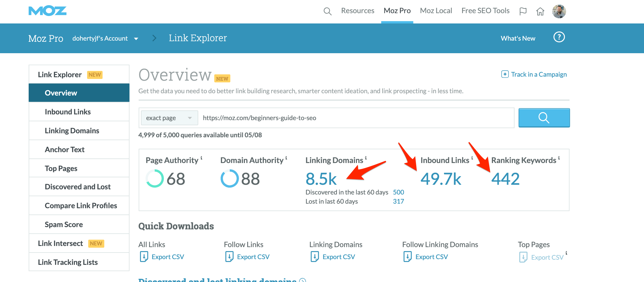Image resolution: width=644 pixels, height=282 pixels.
Task: Open Spam Score sidebar item
Action: click(x=79, y=224)
